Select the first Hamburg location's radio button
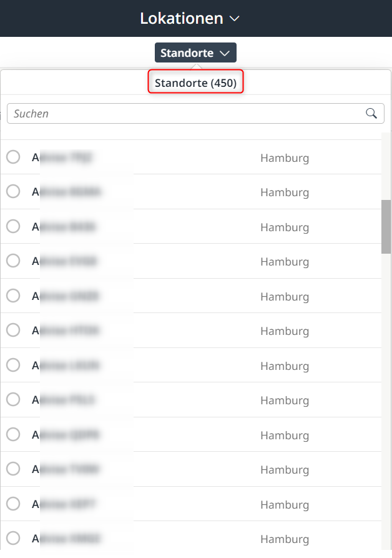The height and width of the screenshot is (558, 392). pos(13,157)
